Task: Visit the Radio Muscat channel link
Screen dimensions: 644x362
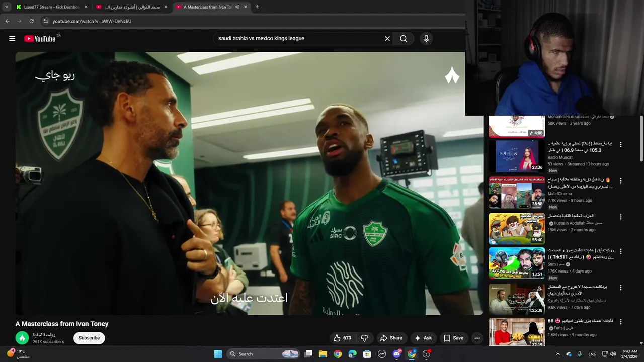Action: tap(561, 157)
